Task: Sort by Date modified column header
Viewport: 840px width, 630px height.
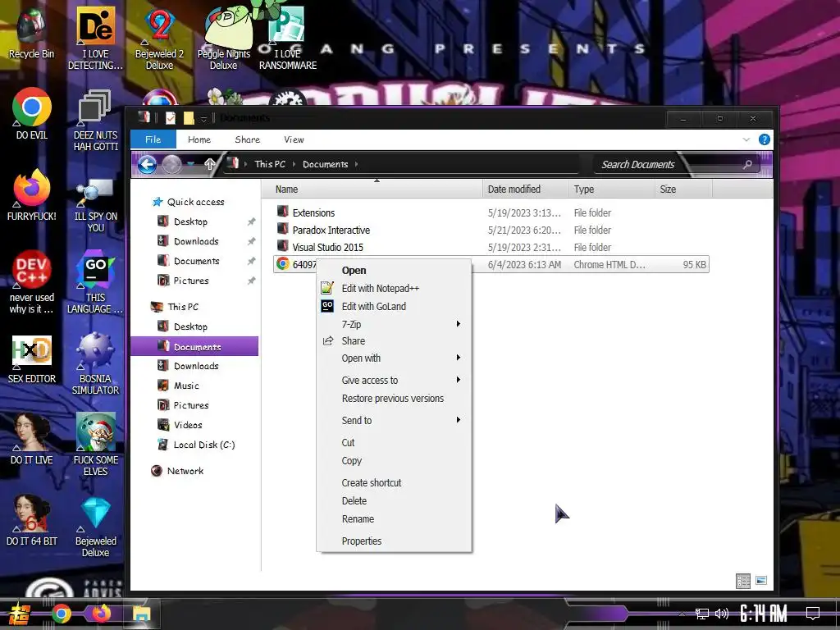Action: 526,189
